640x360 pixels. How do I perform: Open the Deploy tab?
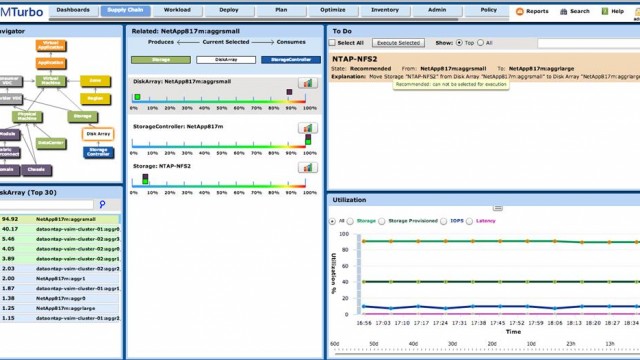click(x=229, y=10)
